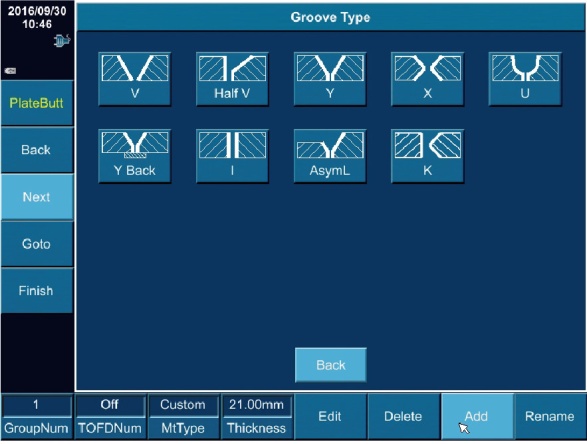587x444 pixels.
Task: Edit the Thickness 21.00mm field
Action: tap(256, 405)
